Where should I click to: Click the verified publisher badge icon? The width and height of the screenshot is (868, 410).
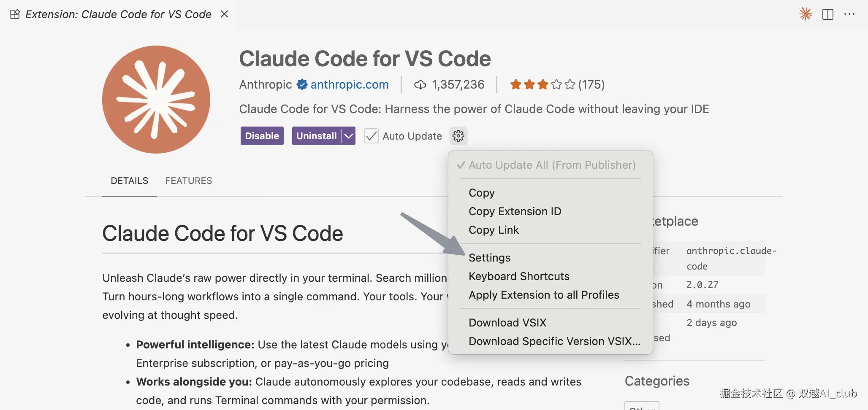pos(302,85)
